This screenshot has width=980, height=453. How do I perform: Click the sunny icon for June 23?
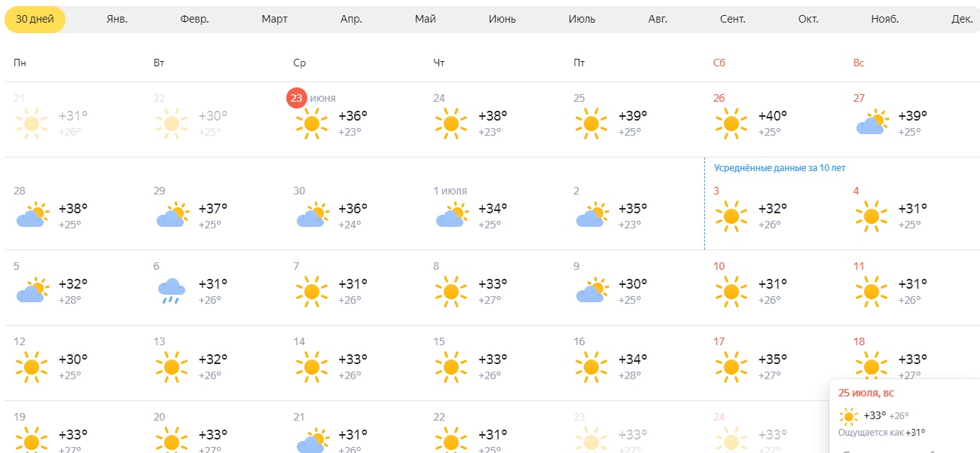pos(311,124)
